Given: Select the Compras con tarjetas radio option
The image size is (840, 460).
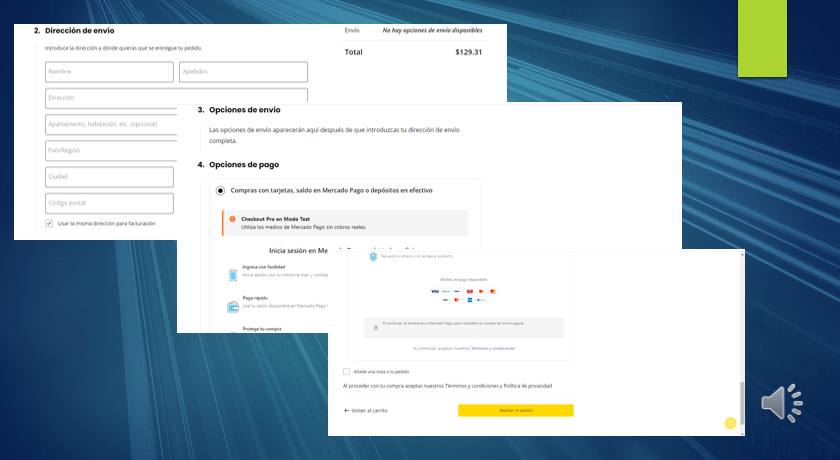Looking at the screenshot, I should [220, 191].
